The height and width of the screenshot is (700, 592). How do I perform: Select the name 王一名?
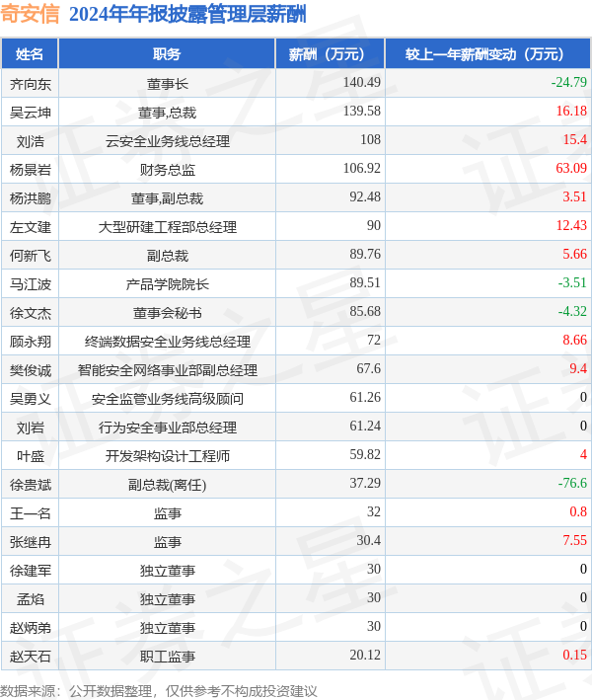point(31,513)
